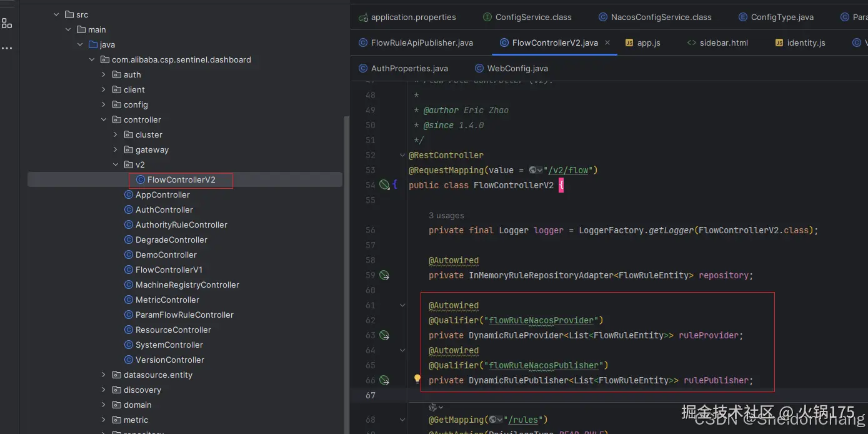Expand the datasource.entity package
Image resolution: width=868 pixels, height=434 pixels.
(104, 375)
